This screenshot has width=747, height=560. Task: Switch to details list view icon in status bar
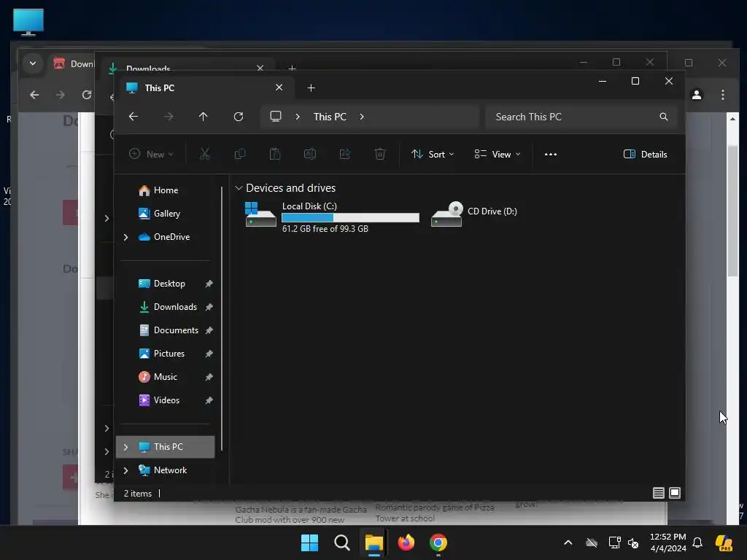(x=659, y=493)
